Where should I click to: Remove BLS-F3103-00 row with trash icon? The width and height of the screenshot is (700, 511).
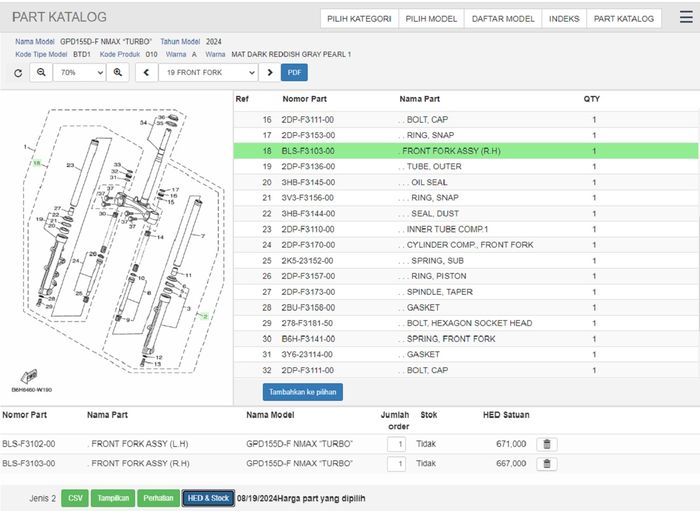pyautogui.click(x=547, y=464)
